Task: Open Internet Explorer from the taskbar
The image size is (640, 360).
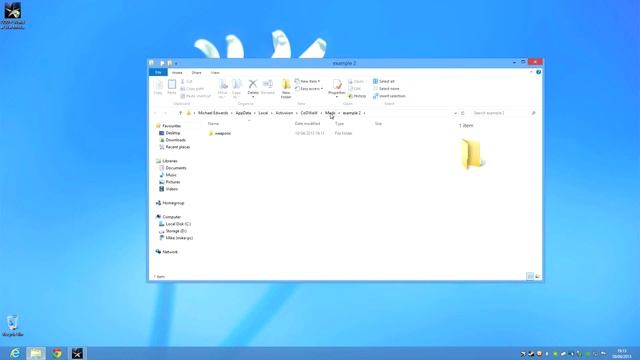Action: pos(15,353)
